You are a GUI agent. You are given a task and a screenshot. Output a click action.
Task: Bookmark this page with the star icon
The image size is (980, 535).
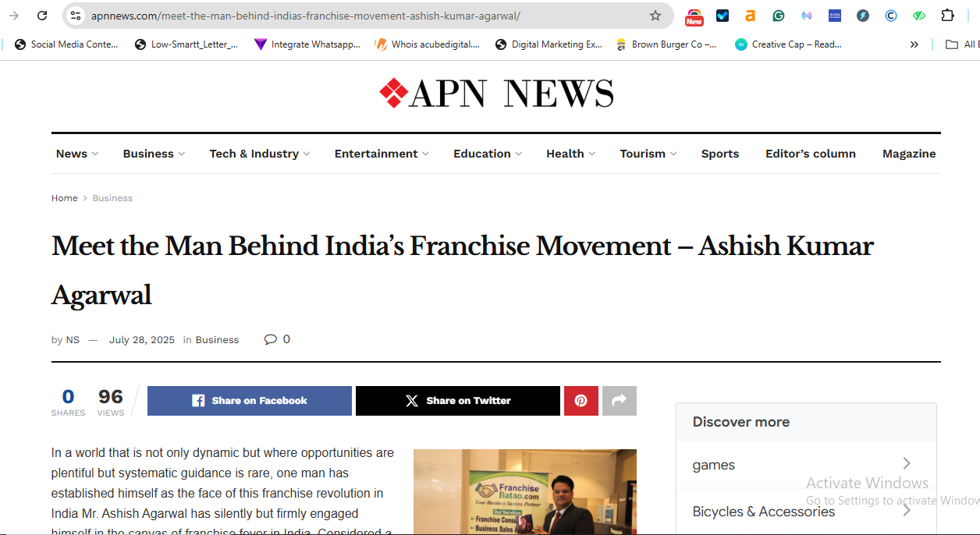(x=655, y=16)
